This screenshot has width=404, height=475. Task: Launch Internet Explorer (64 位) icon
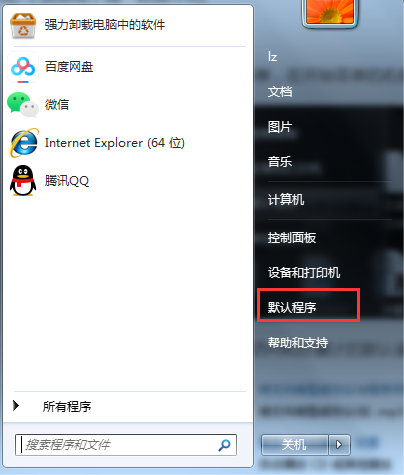pos(24,143)
